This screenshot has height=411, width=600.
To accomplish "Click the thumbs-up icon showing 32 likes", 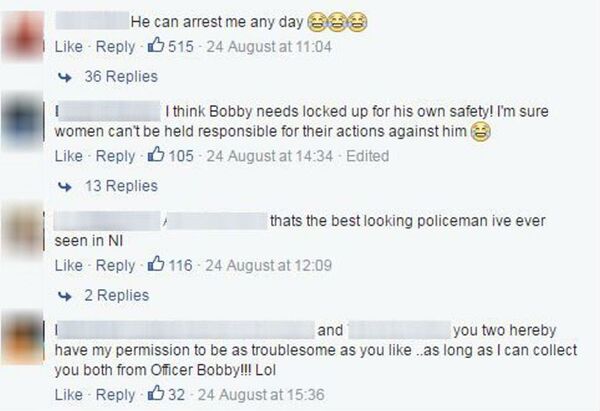I will point(156,395).
